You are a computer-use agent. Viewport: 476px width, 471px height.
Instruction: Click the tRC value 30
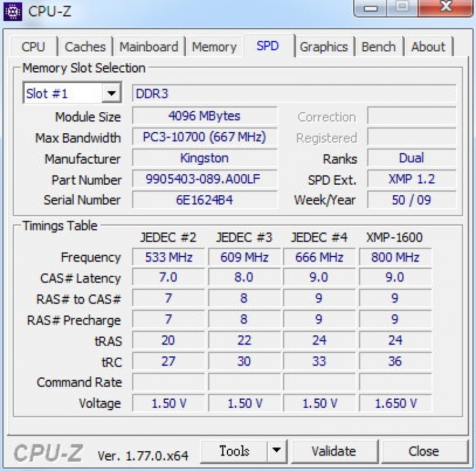point(244,361)
